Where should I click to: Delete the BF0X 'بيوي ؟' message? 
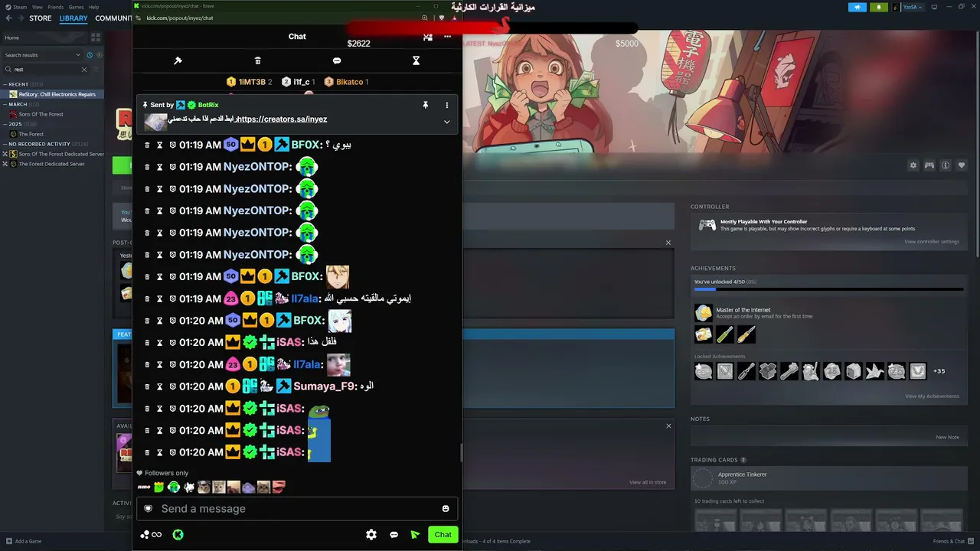(148, 145)
